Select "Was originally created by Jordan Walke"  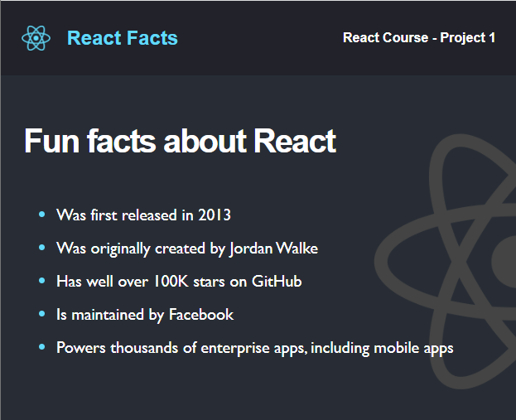click(187, 249)
